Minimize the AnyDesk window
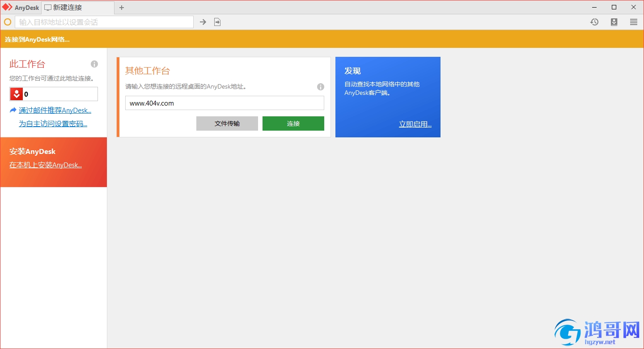Viewport: 644px width, 349px height. (594, 7)
